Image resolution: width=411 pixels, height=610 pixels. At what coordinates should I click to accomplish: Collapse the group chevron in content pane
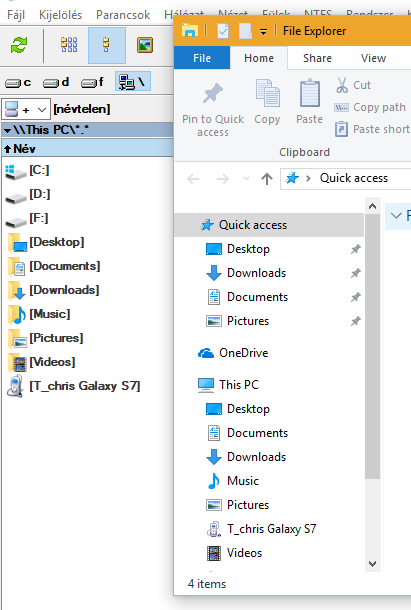click(396, 216)
